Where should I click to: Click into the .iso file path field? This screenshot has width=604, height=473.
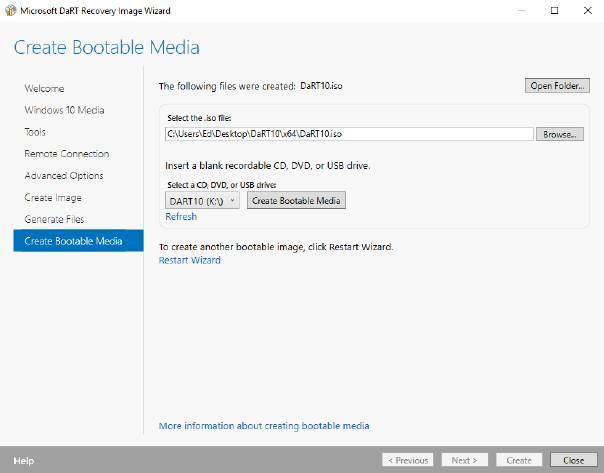coord(349,134)
